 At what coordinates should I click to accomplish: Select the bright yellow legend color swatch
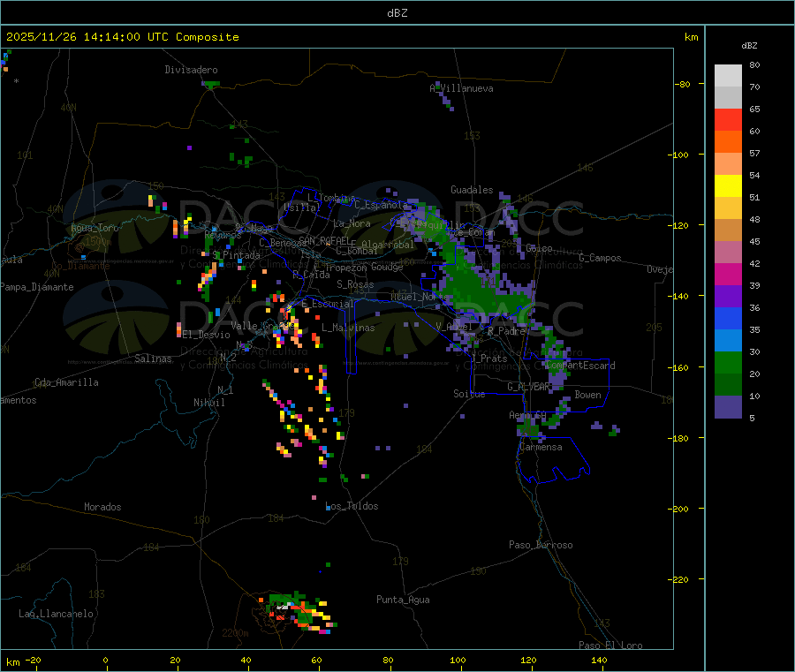728,185
